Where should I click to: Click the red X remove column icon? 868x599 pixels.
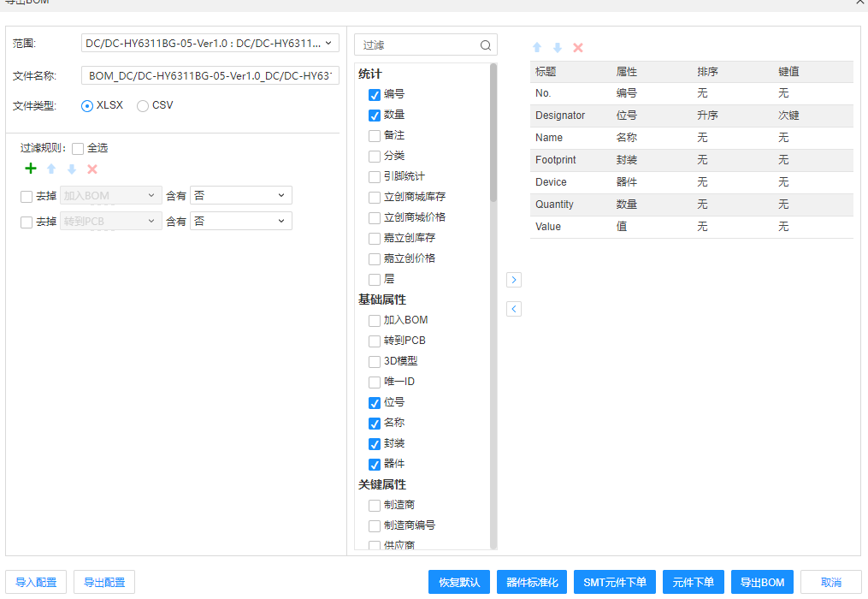578,48
